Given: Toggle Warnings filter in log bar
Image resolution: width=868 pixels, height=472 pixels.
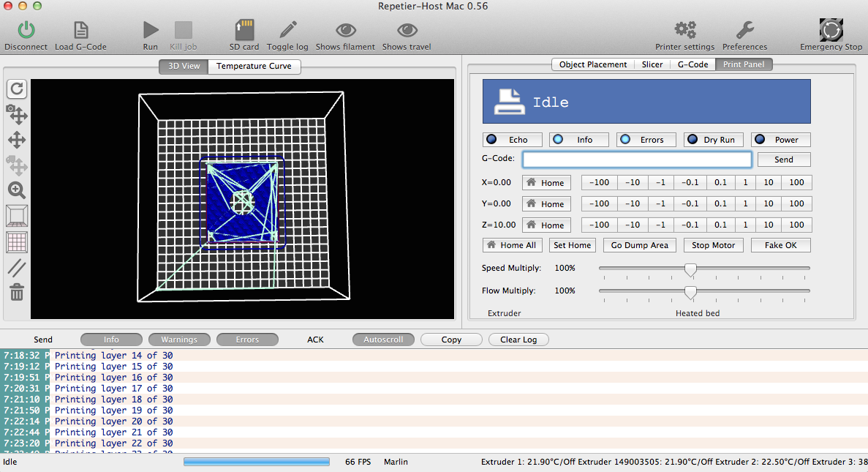Looking at the screenshot, I should pyautogui.click(x=179, y=340).
